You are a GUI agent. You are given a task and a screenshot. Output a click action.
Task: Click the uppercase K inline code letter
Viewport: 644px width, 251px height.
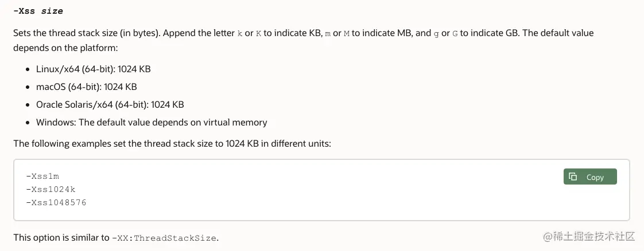(258, 33)
